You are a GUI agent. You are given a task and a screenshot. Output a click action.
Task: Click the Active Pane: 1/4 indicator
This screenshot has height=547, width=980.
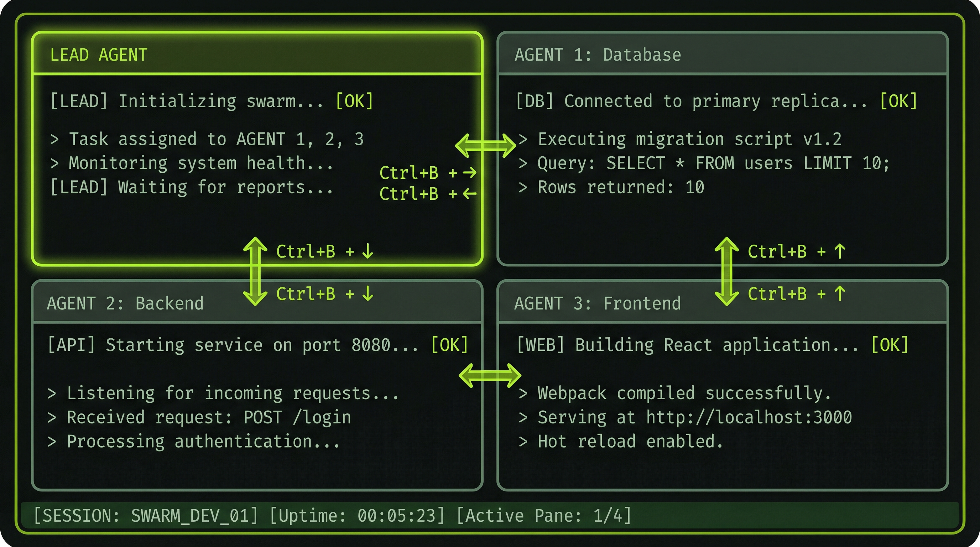click(x=544, y=515)
